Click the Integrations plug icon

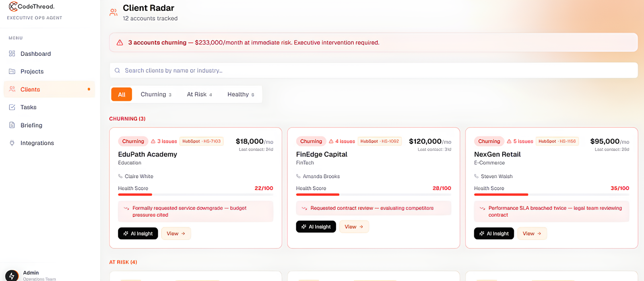point(12,143)
